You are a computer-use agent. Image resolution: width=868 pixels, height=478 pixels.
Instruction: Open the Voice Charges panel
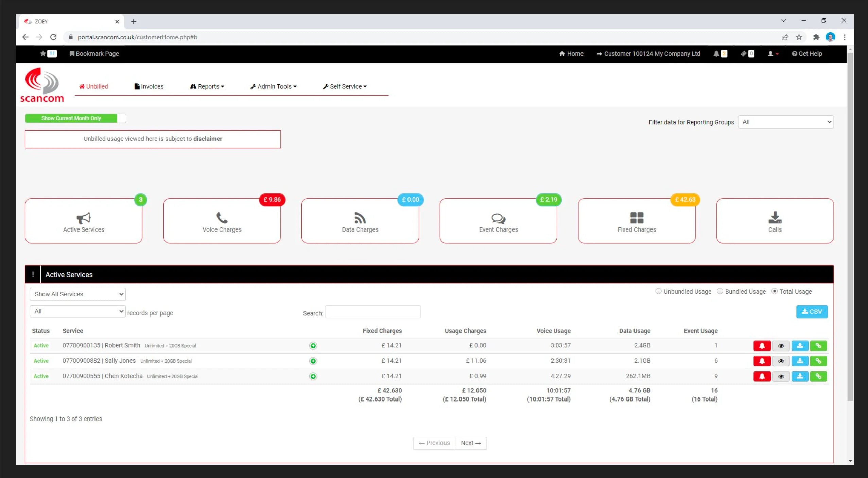click(222, 221)
